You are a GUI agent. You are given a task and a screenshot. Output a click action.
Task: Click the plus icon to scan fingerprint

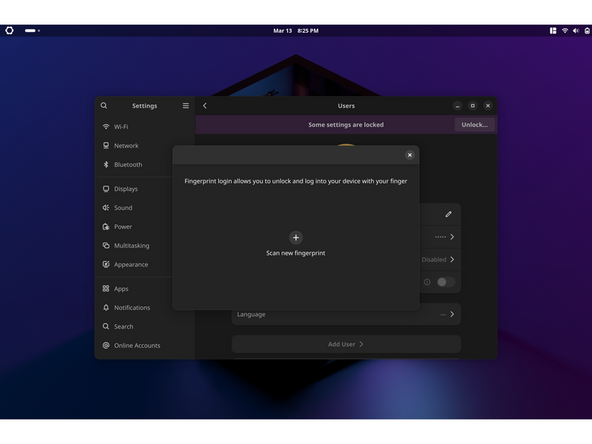tap(296, 237)
